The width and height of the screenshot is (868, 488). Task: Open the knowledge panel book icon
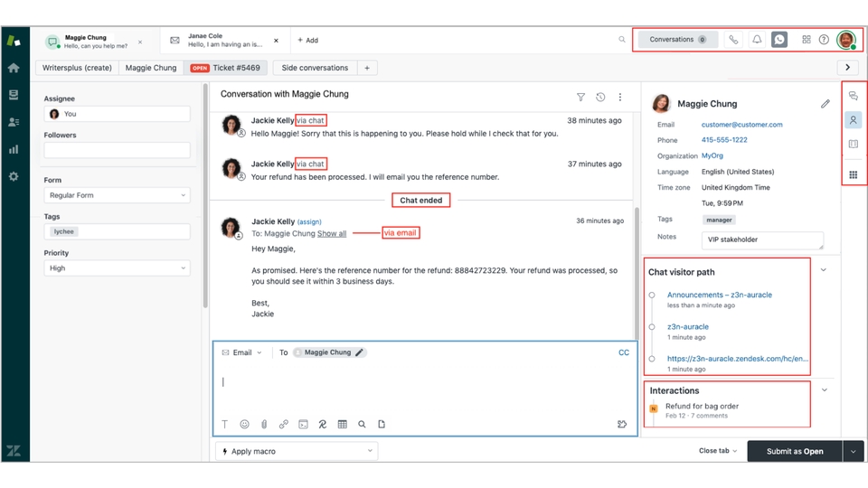point(853,144)
